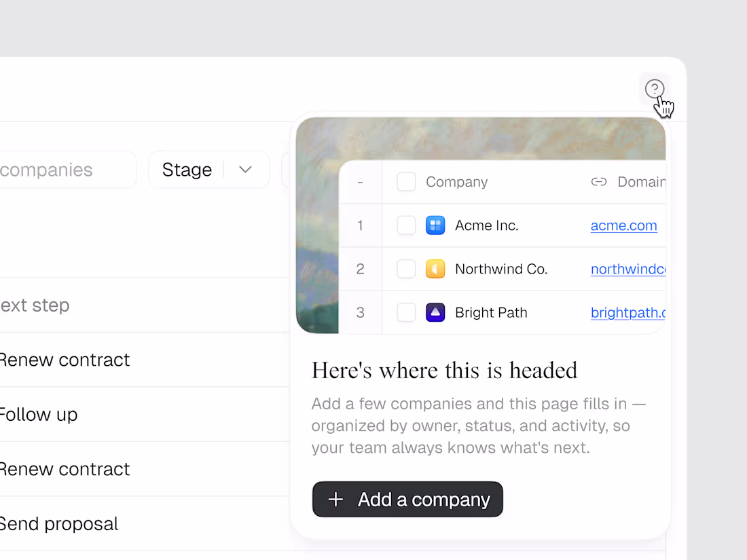The width and height of the screenshot is (747, 560).
Task: Select the Northwind Co. company name
Action: point(501,269)
